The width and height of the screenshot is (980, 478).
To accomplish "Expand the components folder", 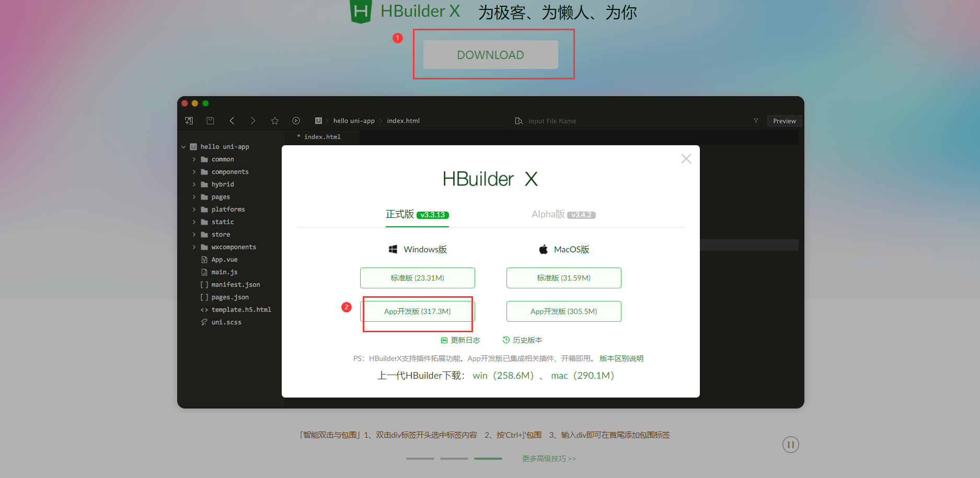I will point(194,172).
